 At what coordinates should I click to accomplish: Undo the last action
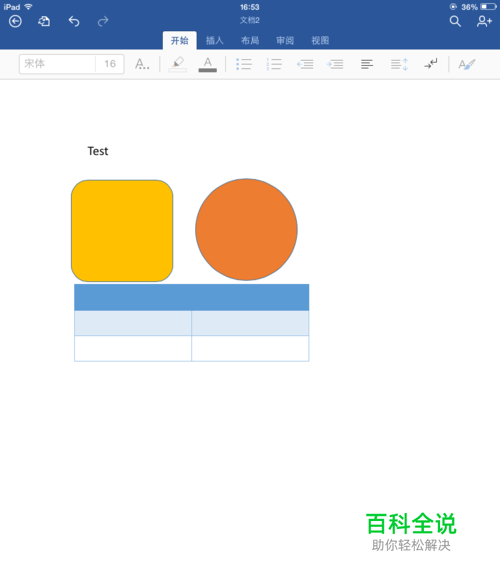74,21
